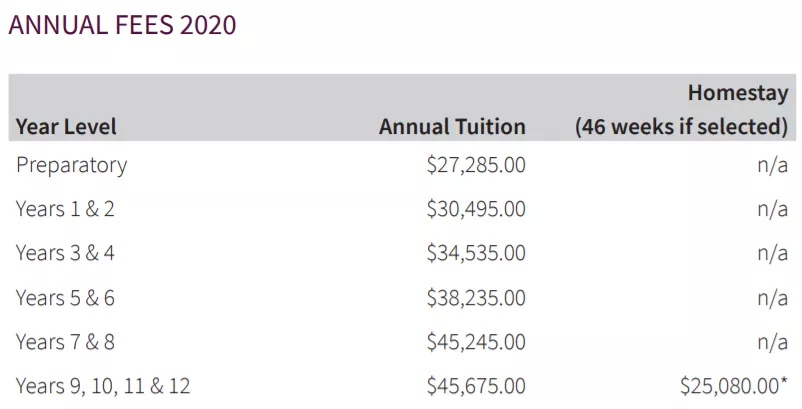Select the Years 5 & 6 row label
The width and height of the screenshot is (802, 409).
(x=65, y=298)
